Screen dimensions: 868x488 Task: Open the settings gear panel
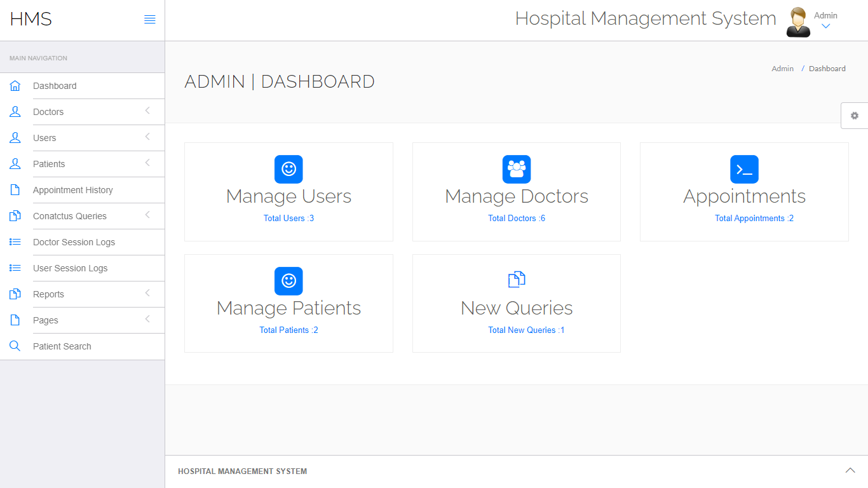click(x=855, y=116)
